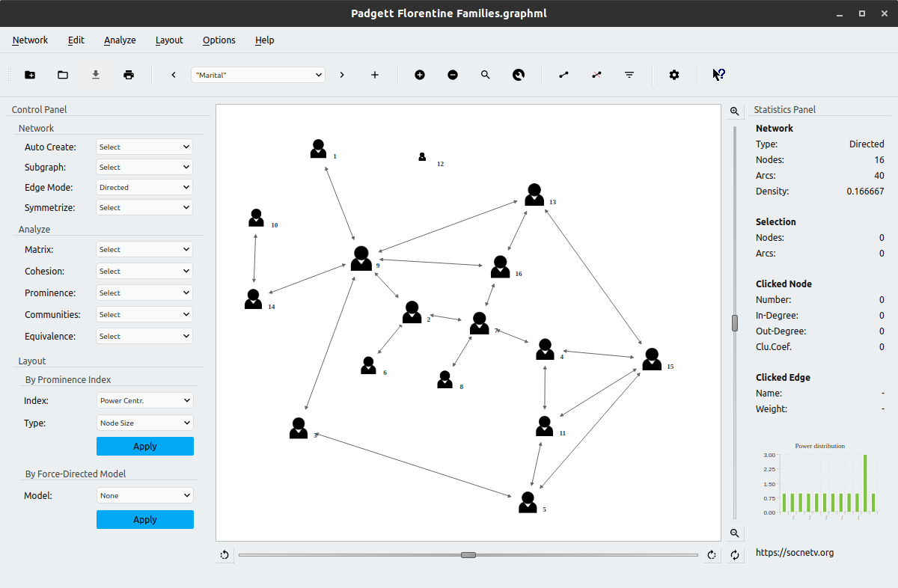Print the network using printer icon

tap(129, 75)
